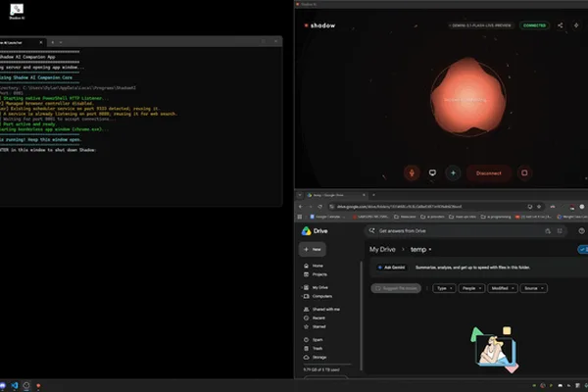Open Shadow settings gear icon
The height and width of the screenshot is (392, 588).
coord(576,25)
